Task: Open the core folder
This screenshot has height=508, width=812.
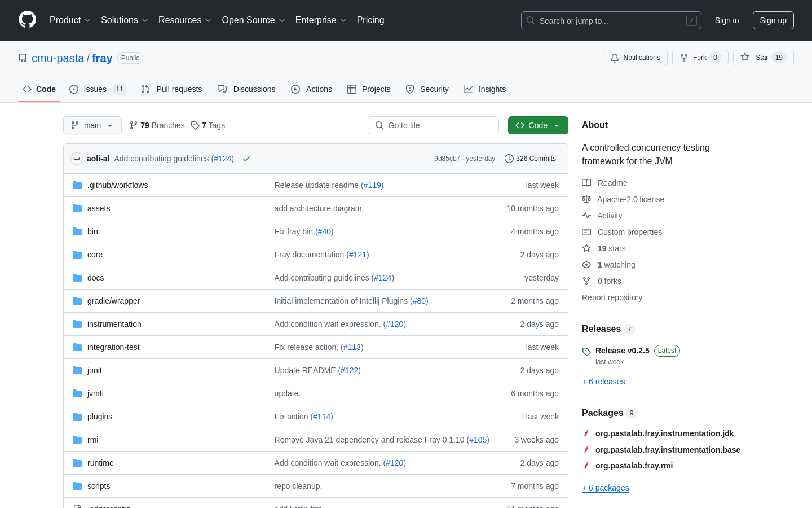Action: 95,255
